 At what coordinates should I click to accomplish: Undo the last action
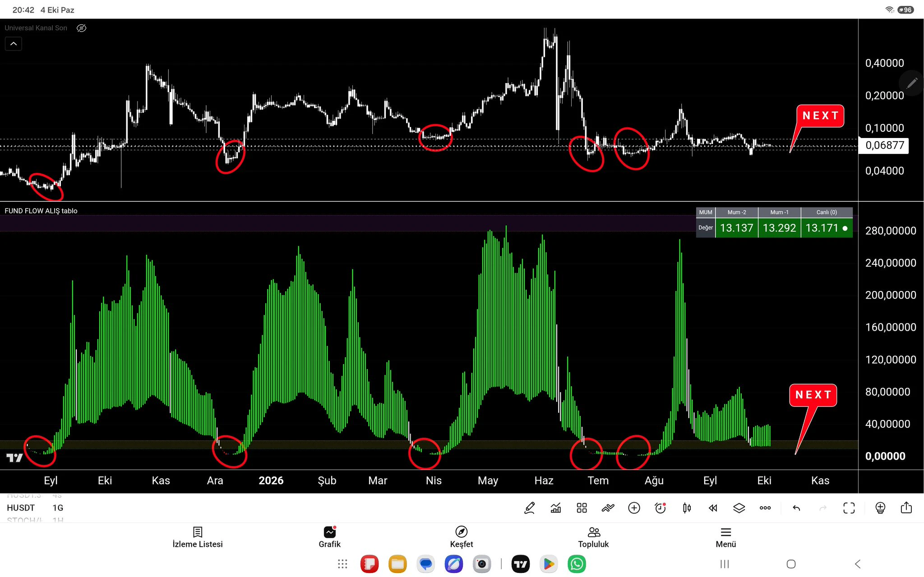796,508
